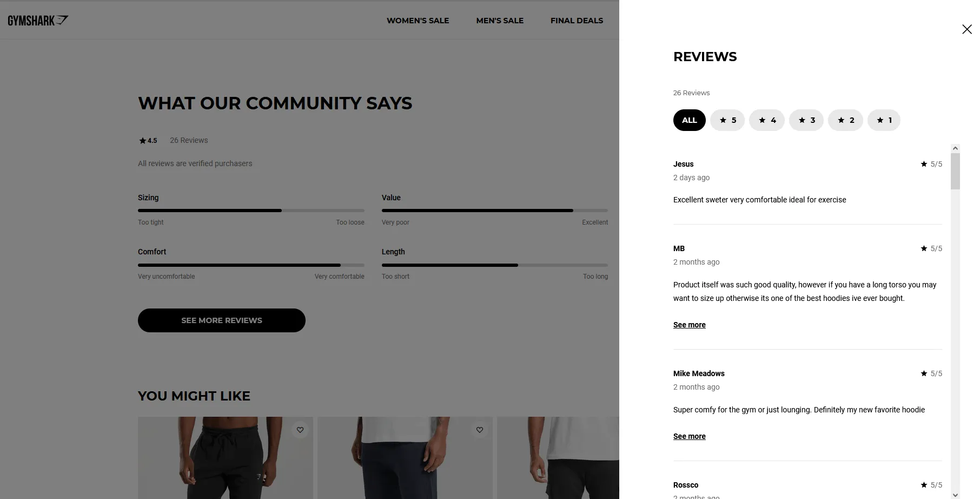Click the heart icon on the black joggers

pos(300,430)
